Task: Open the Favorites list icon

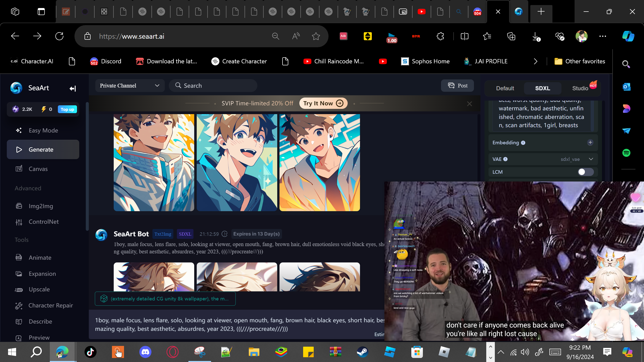Action: point(487,36)
